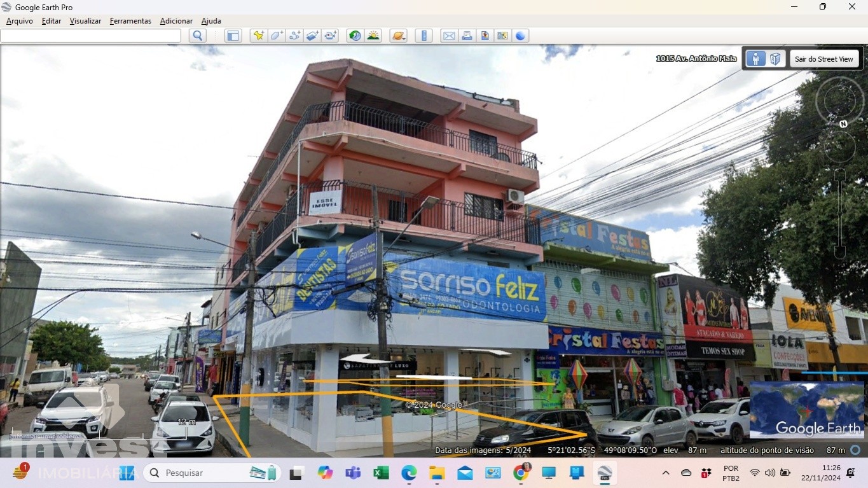Click the OneDrive cloud tray icon

point(686,473)
